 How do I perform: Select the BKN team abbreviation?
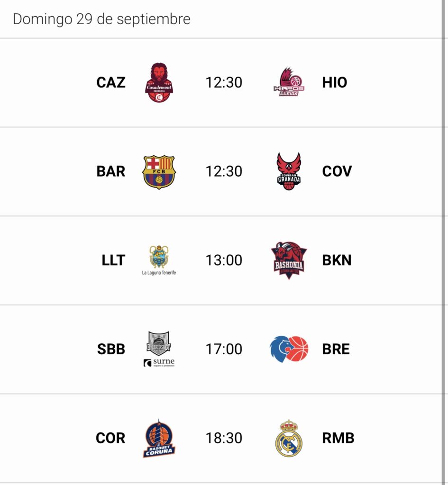coord(337,260)
